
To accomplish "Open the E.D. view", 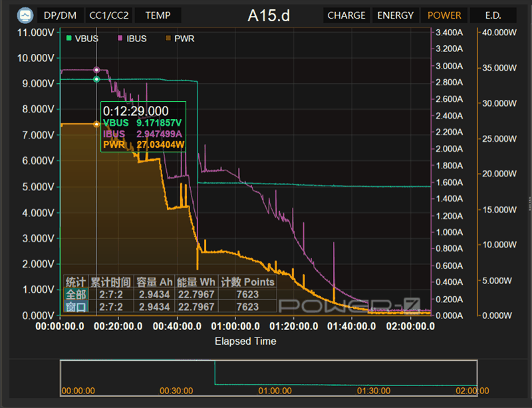I will (493, 15).
